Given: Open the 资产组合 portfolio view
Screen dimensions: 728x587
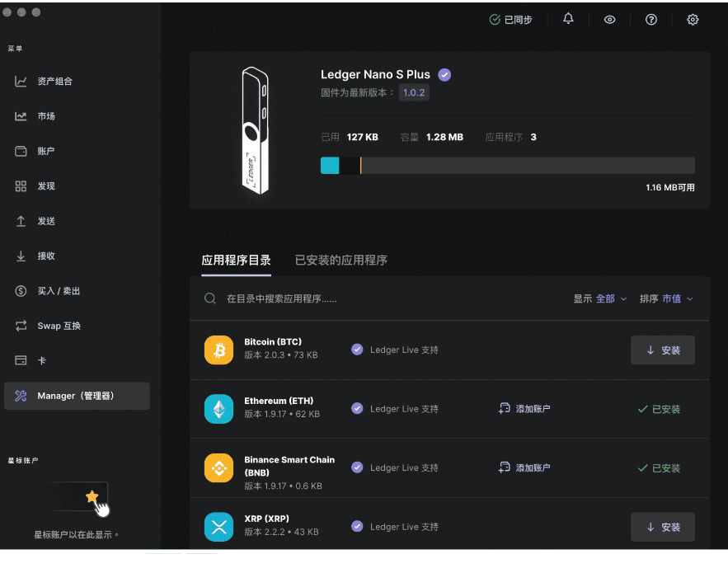Looking at the screenshot, I should (x=21, y=82).
